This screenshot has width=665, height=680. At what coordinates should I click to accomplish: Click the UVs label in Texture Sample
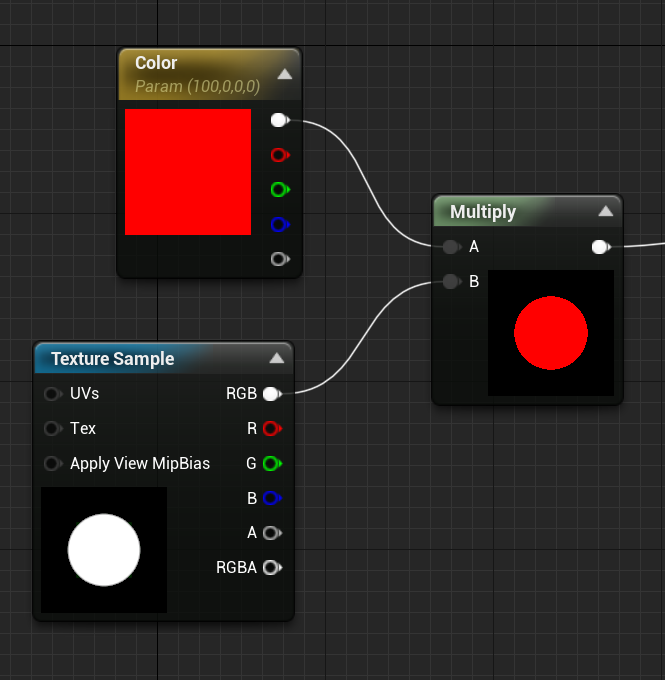pyautogui.click(x=85, y=393)
